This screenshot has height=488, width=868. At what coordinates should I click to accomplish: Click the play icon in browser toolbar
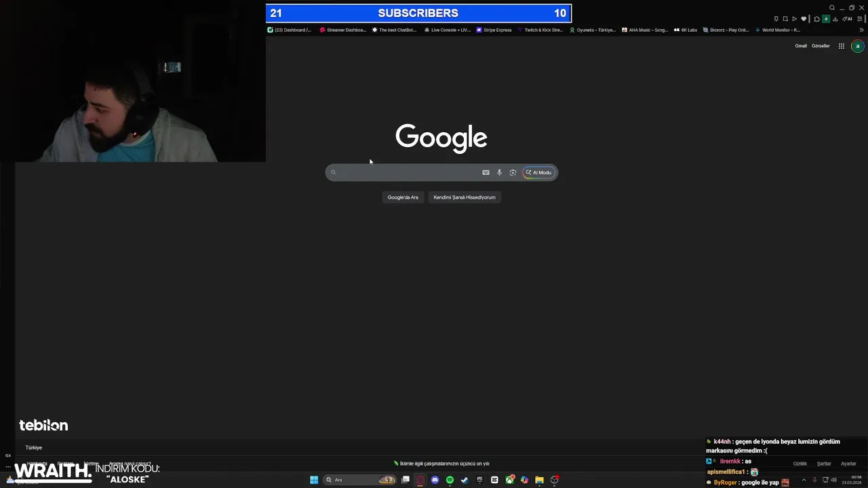794,18
